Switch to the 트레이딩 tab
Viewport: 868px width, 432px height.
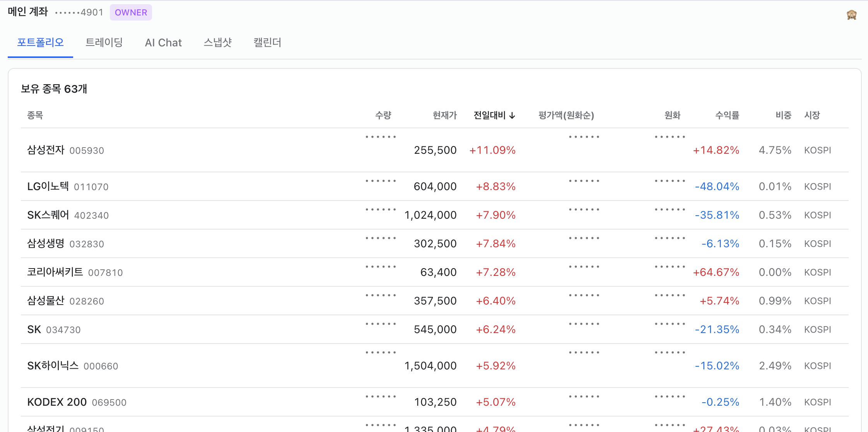pos(104,43)
